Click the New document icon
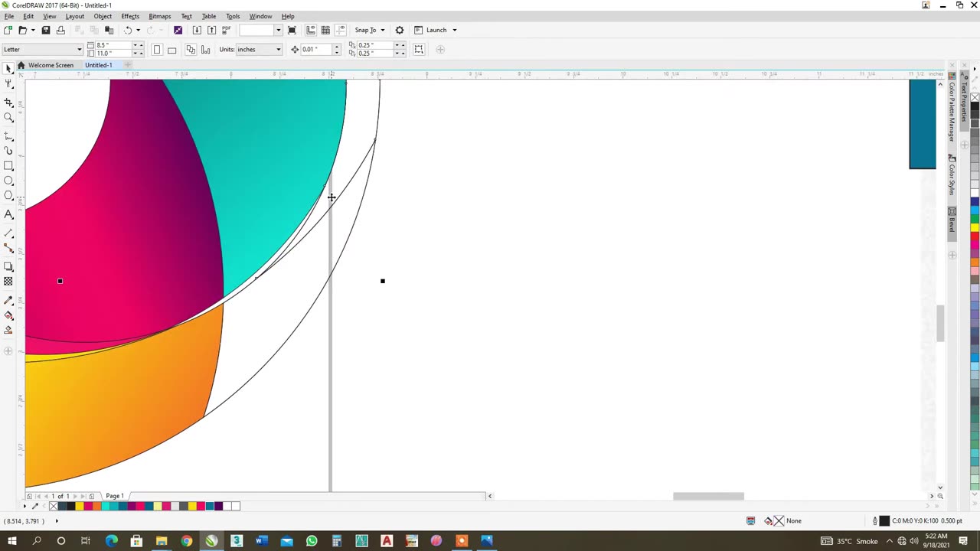The height and width of the screenshot is (551, 980). (8, 30)
